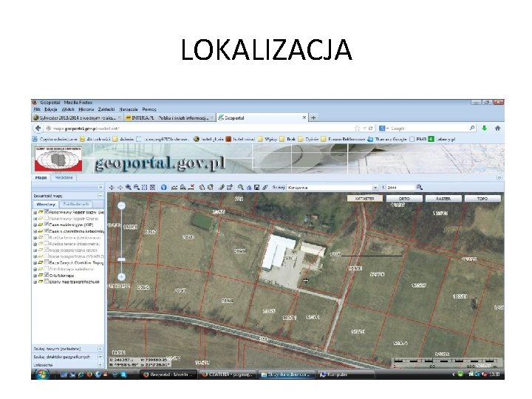Toggle the Rzeźba terenu (cieniowanie) checkbox
Viewport: 532px width, 399px height.
coord(47,237)
